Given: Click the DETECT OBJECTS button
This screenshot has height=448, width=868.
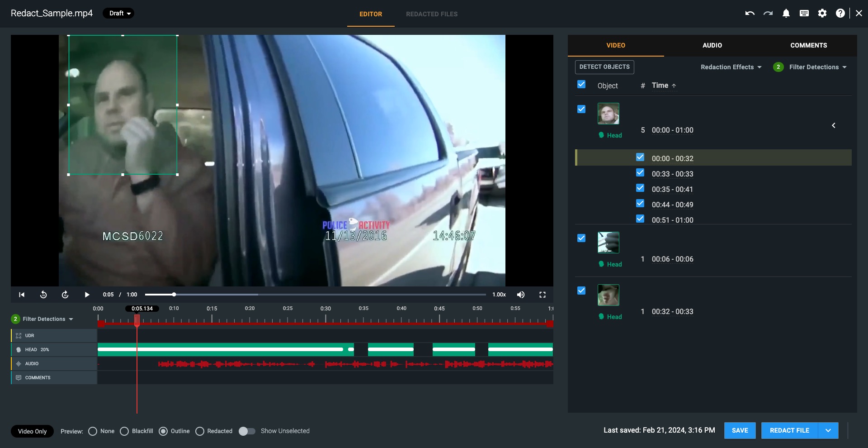Looking at the screenshot, I should pos(604,67).
